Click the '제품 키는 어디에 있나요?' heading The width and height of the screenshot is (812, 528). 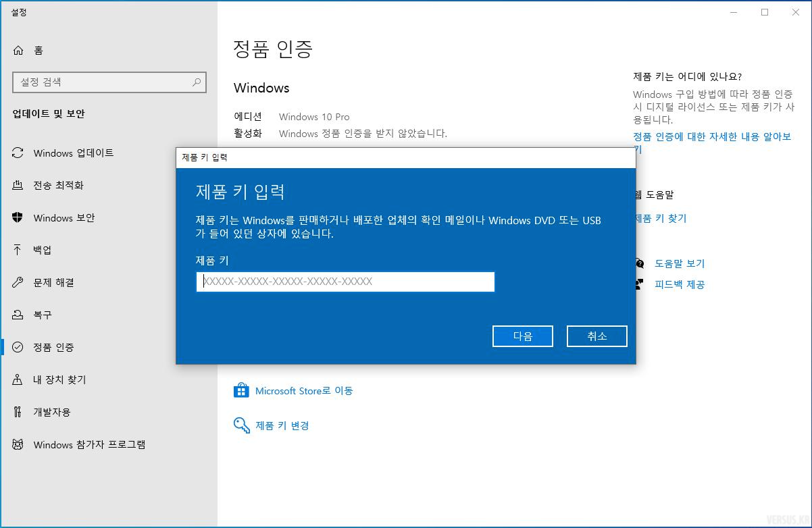click(x=687, y=77)
